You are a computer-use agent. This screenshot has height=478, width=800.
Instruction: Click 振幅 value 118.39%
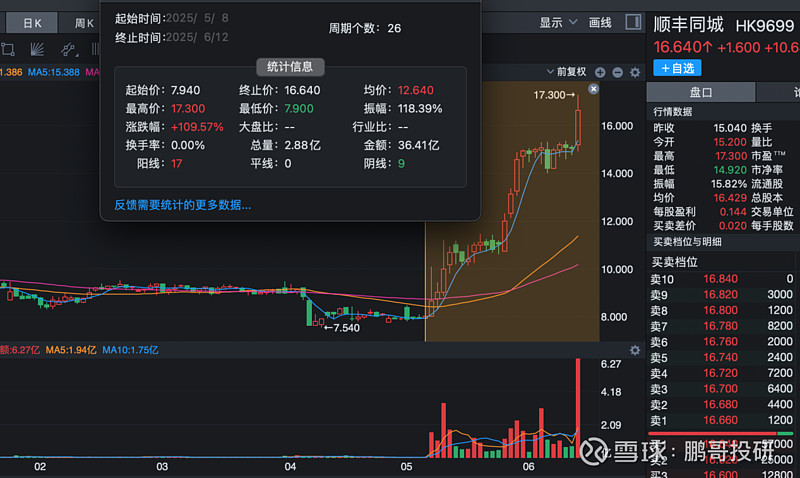pyautogui.click(x=420, y=109)
